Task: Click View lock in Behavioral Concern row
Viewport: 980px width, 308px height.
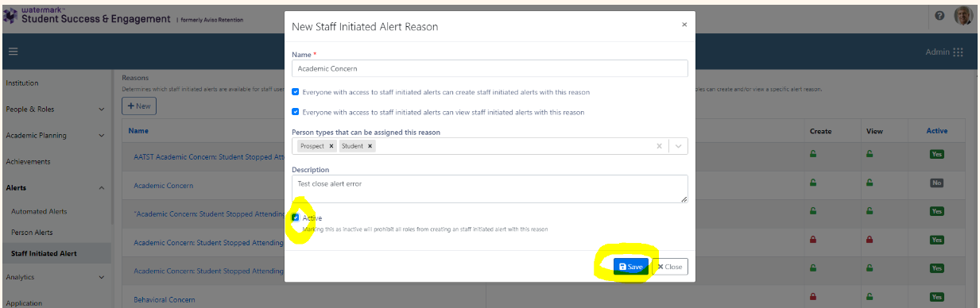Action: [870, 297]
